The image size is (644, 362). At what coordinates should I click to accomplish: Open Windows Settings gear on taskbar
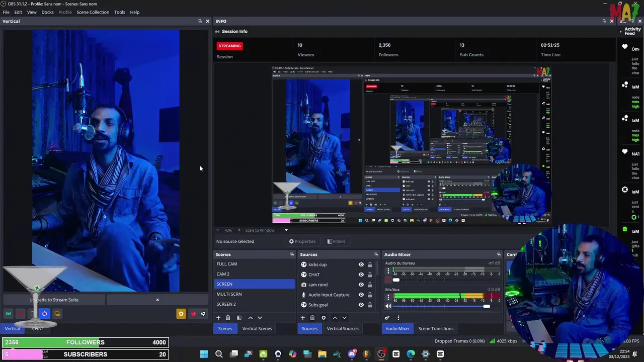click(426, 354)
